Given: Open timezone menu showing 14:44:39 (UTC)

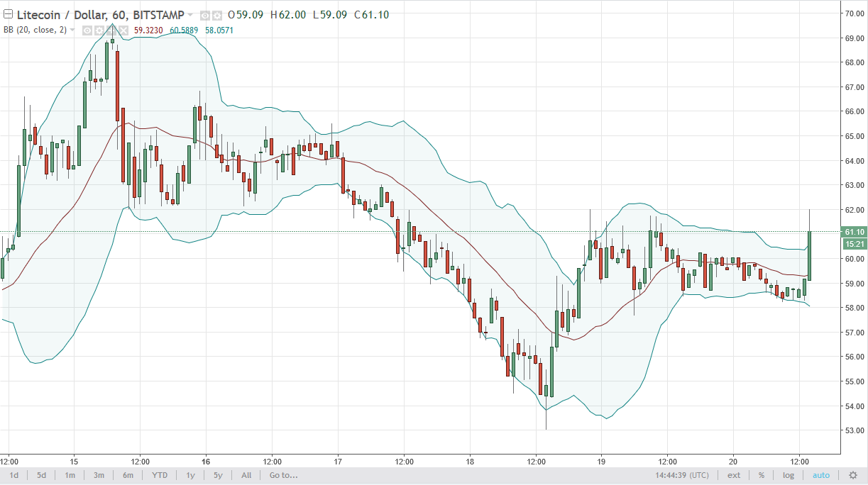Looking at the screenshot, I should pos(681,475).
